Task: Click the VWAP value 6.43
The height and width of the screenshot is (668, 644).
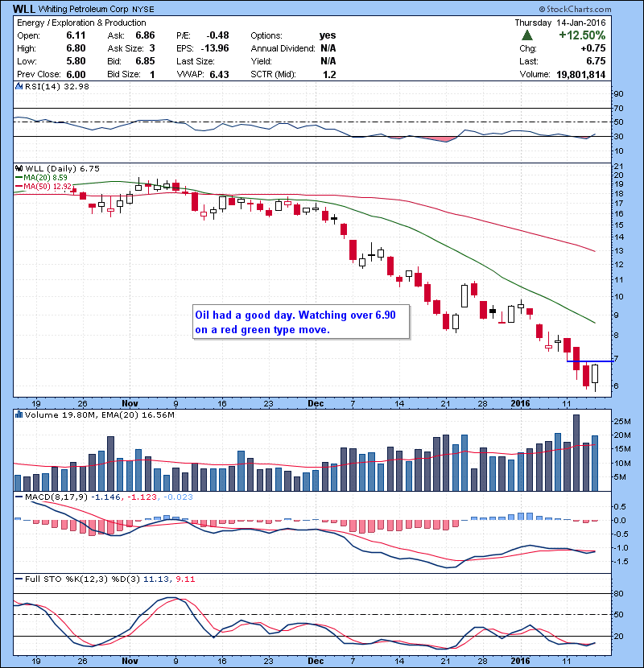Action: [x=219, y=75]
